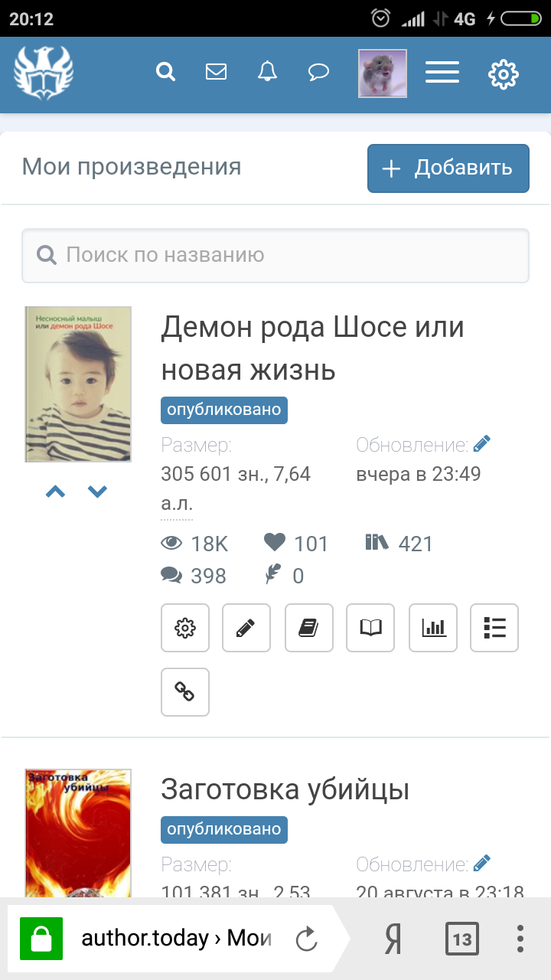Image resolution: width=551 pixels, height=980 pixels.
Task: Tap the Добавить button
Action: point(448,168)
